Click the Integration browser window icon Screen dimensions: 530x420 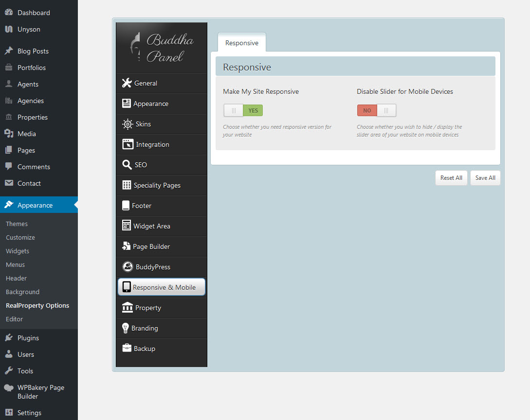coord(128,144)
